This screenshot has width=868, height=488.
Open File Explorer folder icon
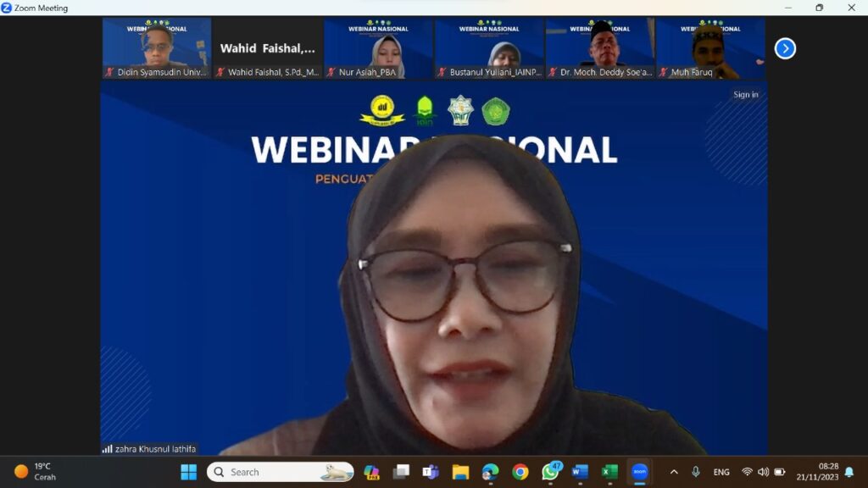(x=460, y=472)
